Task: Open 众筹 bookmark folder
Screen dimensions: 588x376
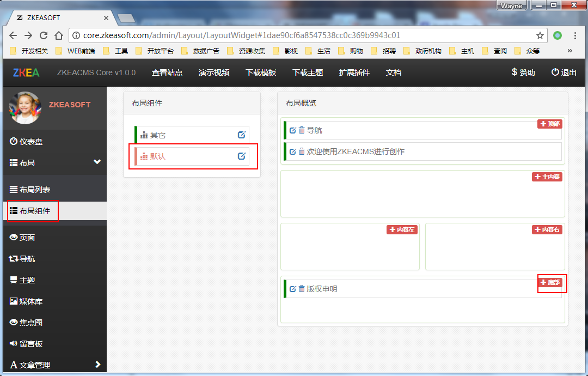Action: (x=527, y=51)
